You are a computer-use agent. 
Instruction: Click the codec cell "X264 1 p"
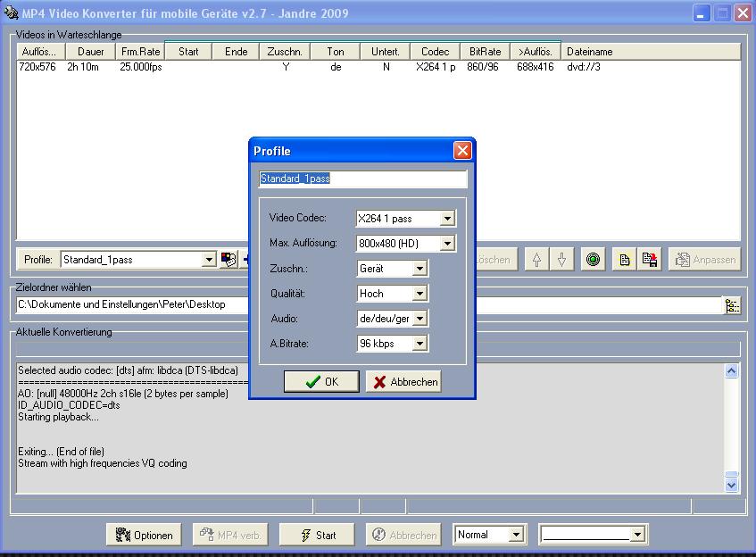(436, 67)
